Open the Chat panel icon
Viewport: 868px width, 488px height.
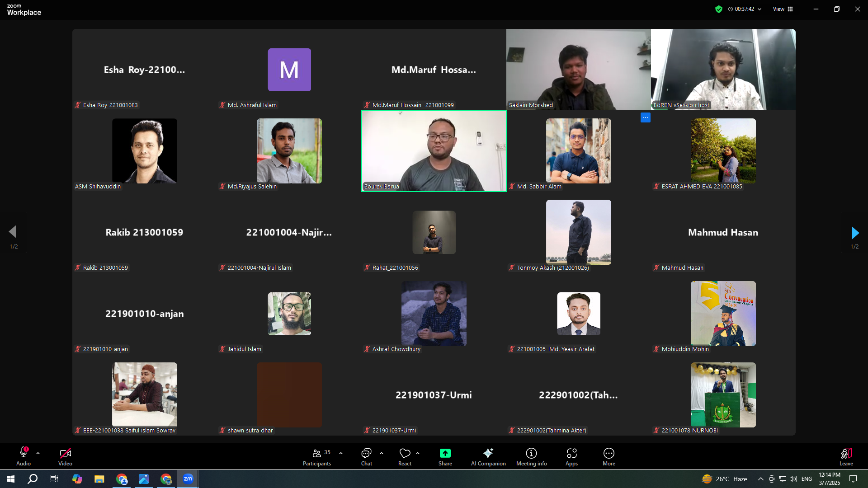(366, 453)
